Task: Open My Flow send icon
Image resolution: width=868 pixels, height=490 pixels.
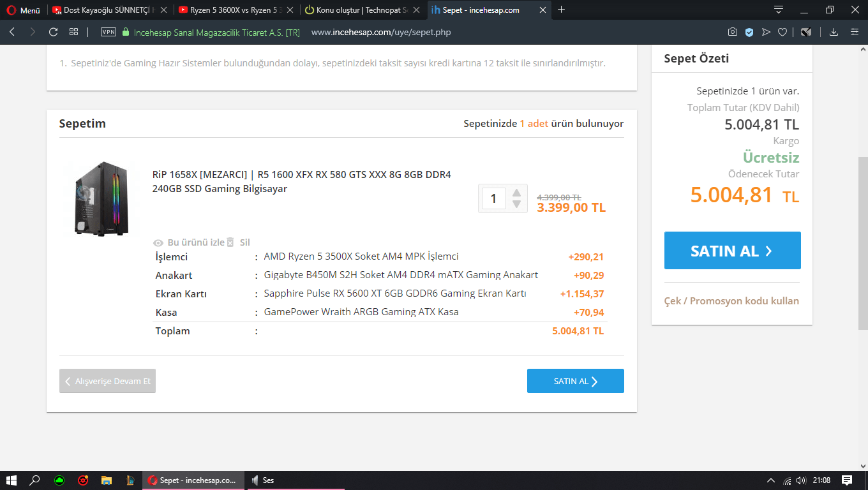Action: tap(767, 32)
